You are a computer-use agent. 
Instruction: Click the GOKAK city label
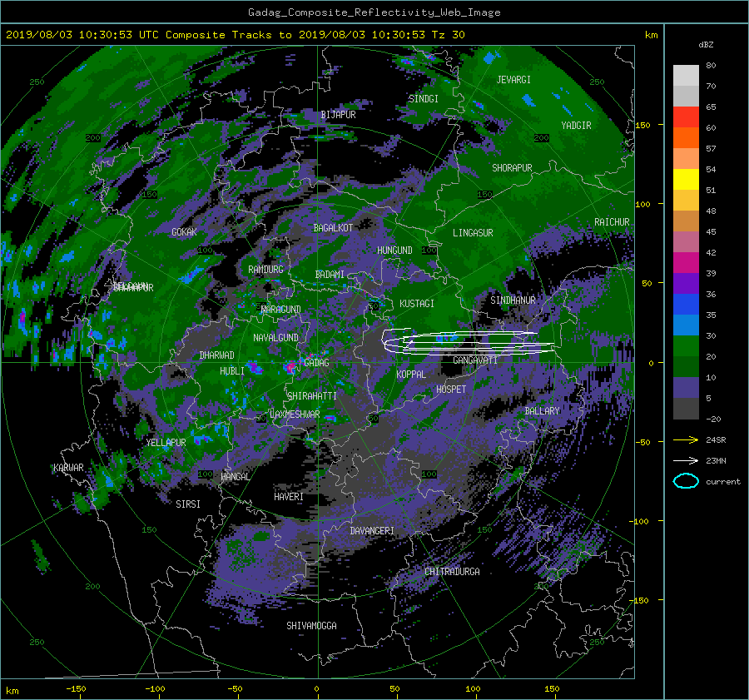pyautogui.click(x=185, y=232)
